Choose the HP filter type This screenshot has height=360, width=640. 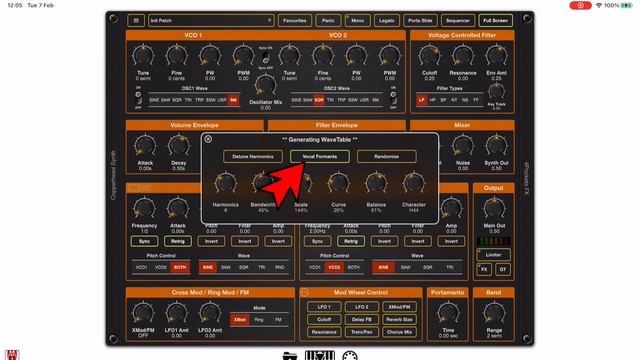433,100
